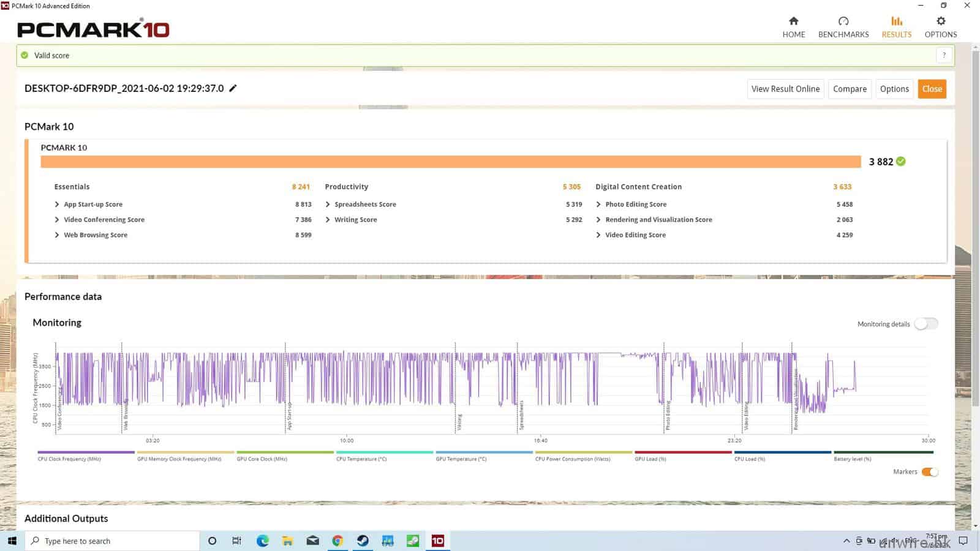This screenshot has height=551, width=980.
Task: Open Steam from the taskbar
Action: pos(363,541)
